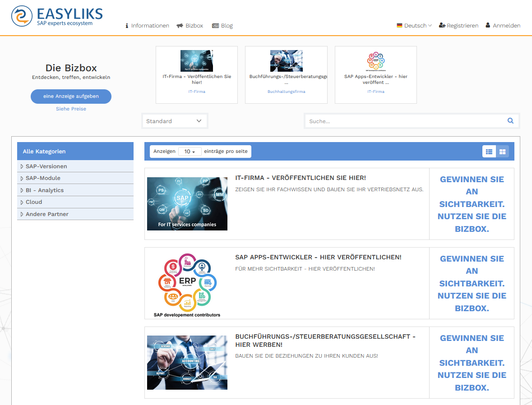This screenshot has height=405, width=532.
Task: Expand the SAP-Versionen category
Action: 46,166
